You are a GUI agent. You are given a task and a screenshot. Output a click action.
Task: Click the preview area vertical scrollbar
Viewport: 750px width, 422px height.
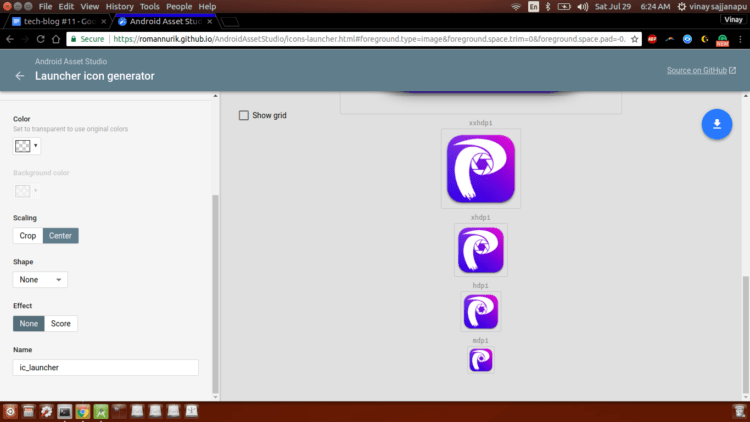746,333
